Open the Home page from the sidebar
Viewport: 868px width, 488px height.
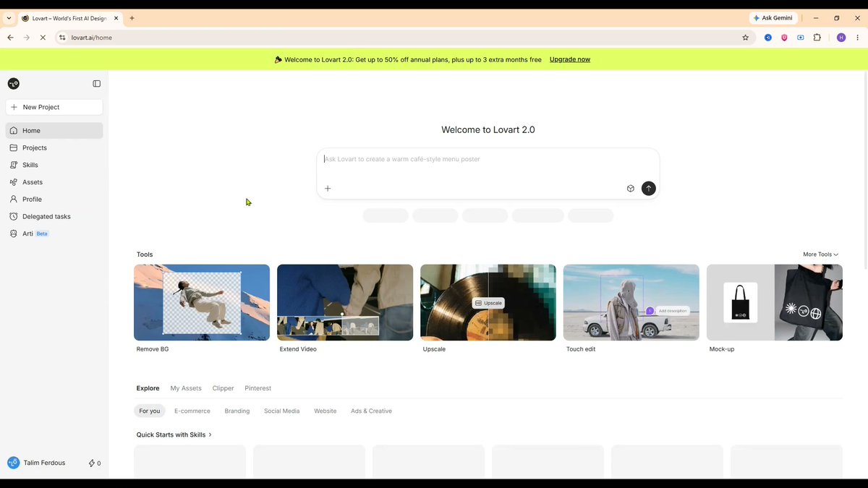pyautogui.click(x=54, y=131)
